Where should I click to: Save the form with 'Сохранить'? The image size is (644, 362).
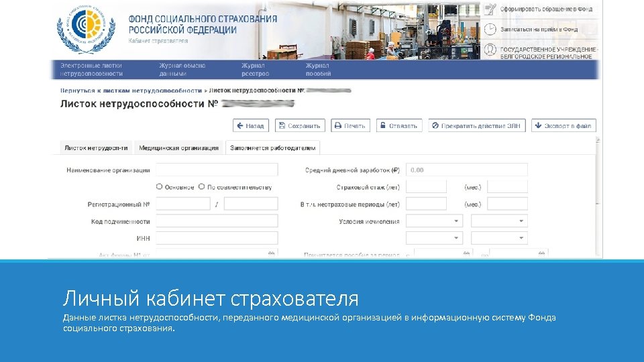click(x=300, y=125)
